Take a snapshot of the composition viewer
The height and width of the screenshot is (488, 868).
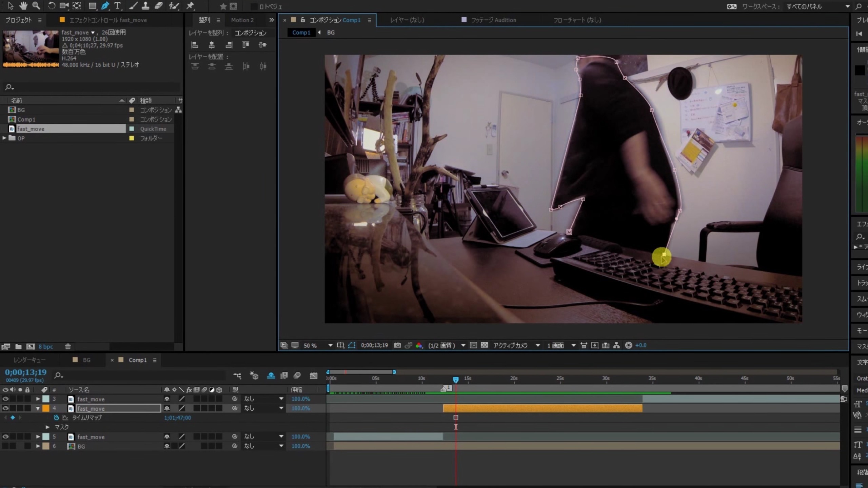pyautogui.click(x=397, y=345)
